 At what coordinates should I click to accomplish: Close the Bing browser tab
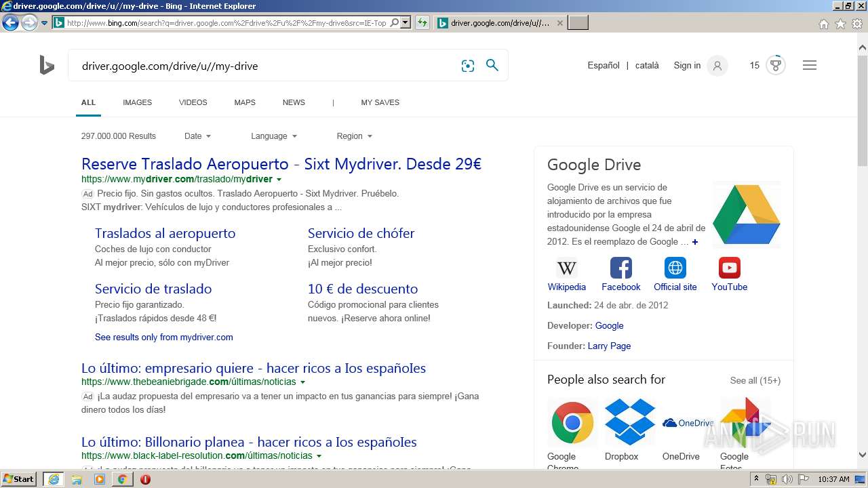(x=559, y=23)
